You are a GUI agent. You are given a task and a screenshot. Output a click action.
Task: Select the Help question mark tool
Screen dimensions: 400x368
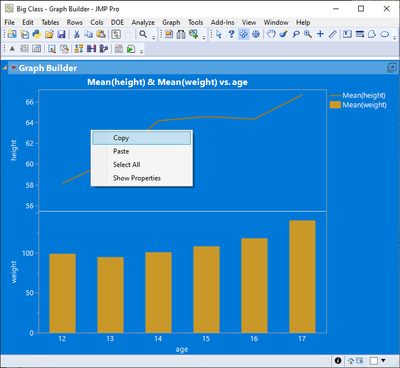pyautogui.click(x=231, y=34)
